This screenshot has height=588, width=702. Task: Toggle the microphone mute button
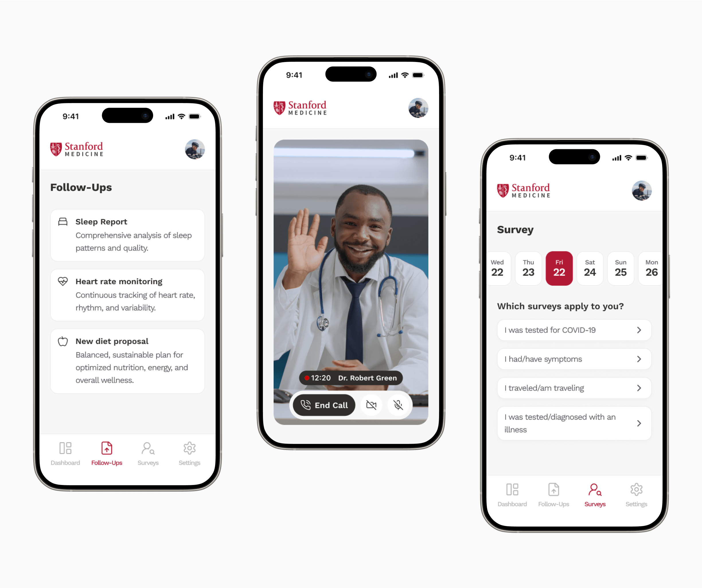pyautogui.click(x=399, y=404)
